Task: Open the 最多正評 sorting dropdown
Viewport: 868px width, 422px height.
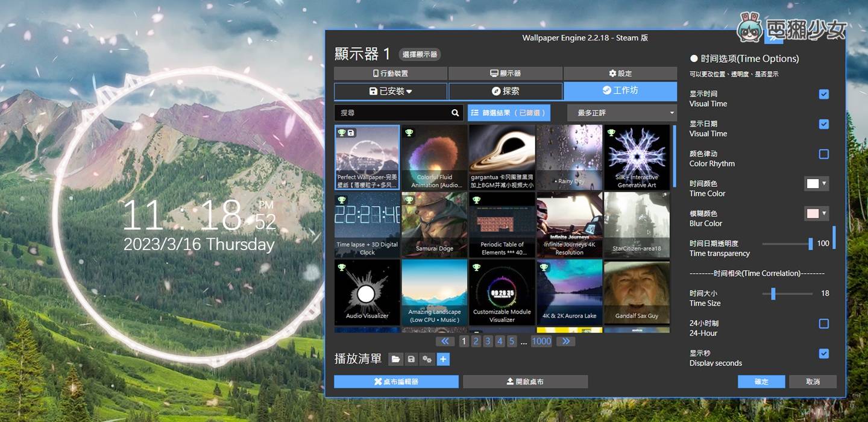Action: point(621,113)
